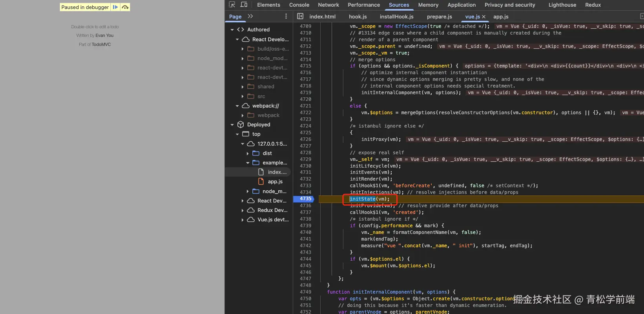Click line number 4721 in gutter
The image size is (644, 314).
[305, 106]
